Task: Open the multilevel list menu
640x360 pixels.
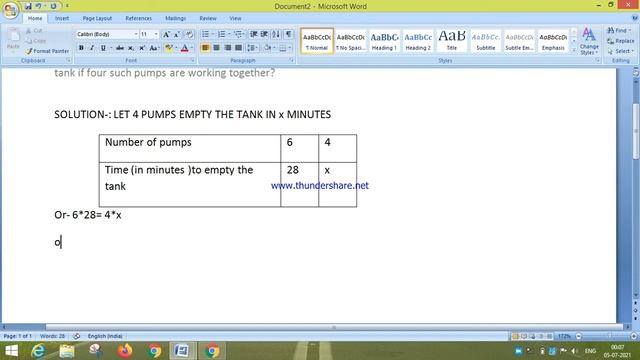Action: (238, 34)
